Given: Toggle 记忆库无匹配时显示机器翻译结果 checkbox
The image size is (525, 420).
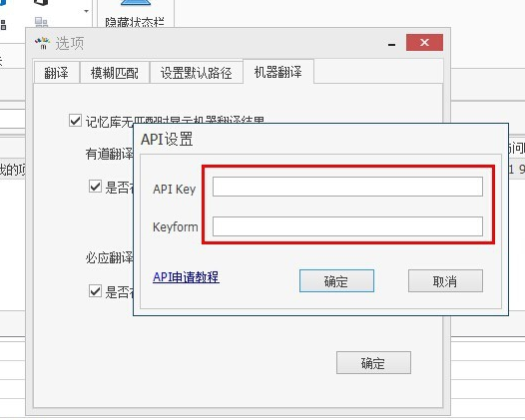Looking at the screenshot, I should pos(75,120).
